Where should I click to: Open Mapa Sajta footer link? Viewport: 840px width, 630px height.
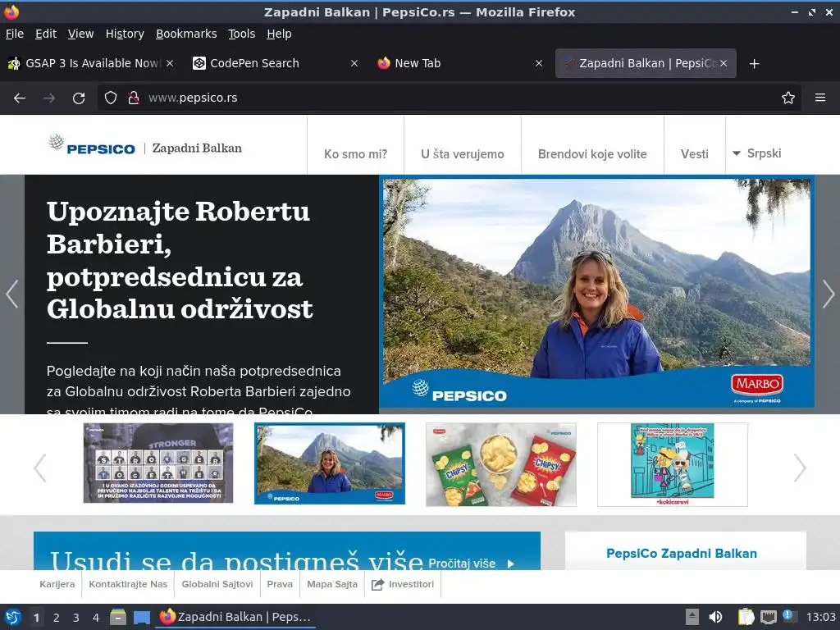[x=332, y=584]
